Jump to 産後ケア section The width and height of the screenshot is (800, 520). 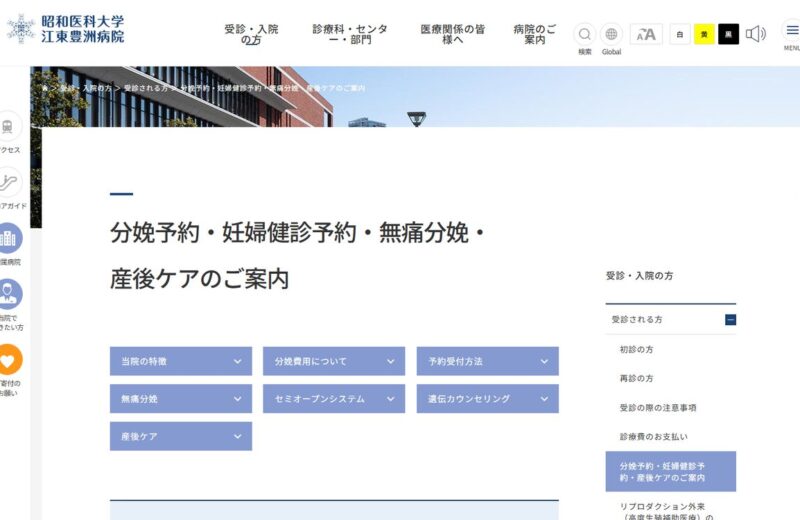click(181, 436)
